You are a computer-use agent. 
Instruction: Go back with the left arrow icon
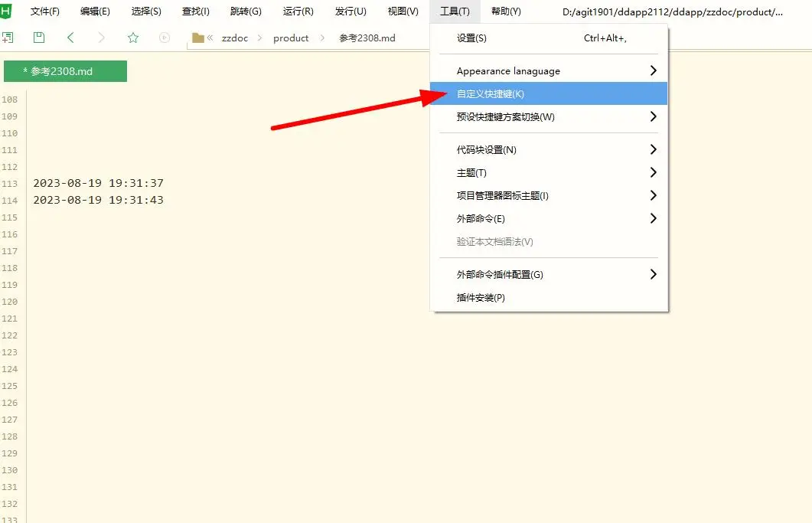70,38
